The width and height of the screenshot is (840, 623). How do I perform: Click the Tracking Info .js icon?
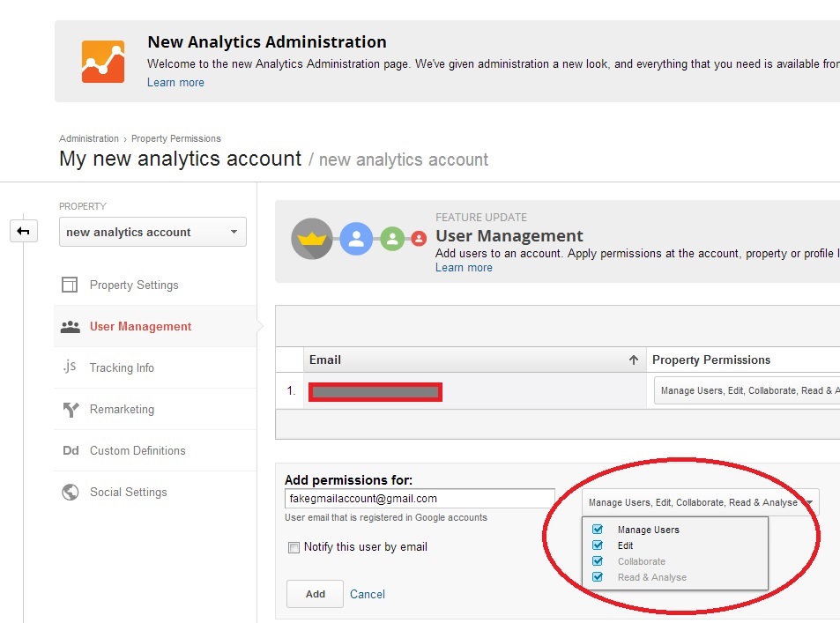tap(70, 367)
